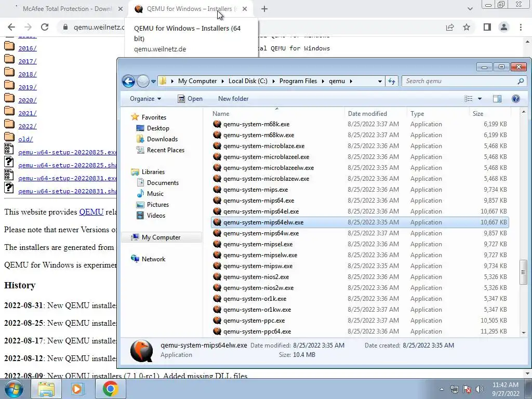Select Pictures library

(158, 205)
